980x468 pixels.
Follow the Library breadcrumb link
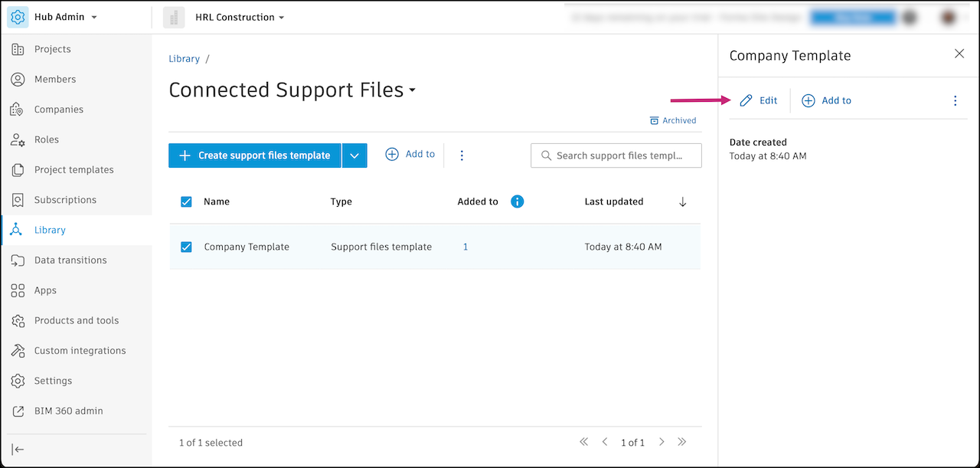pos(184,58)
